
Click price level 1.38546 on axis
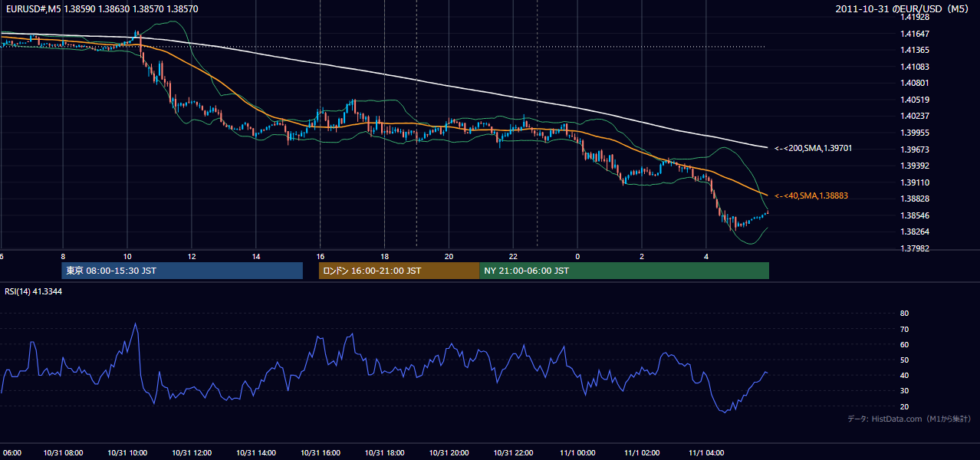915,215
